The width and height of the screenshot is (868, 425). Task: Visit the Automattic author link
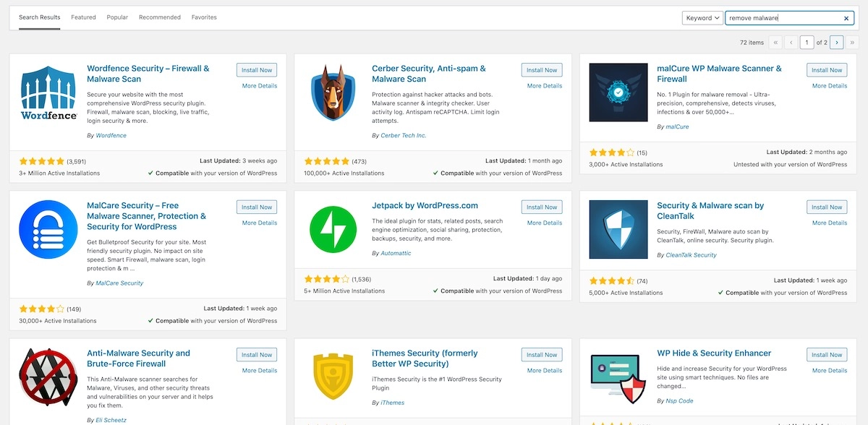396,254
